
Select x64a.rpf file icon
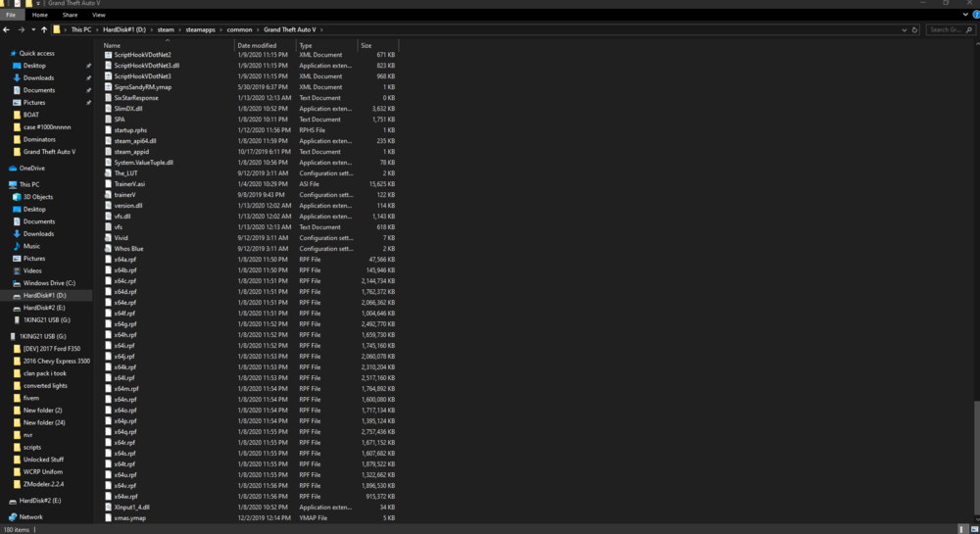click(108, 260)
